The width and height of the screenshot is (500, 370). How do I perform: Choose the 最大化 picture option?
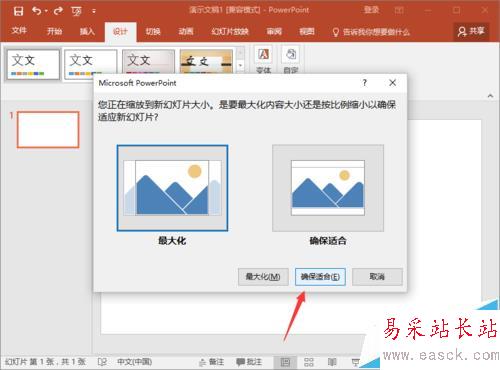[172, 188]
